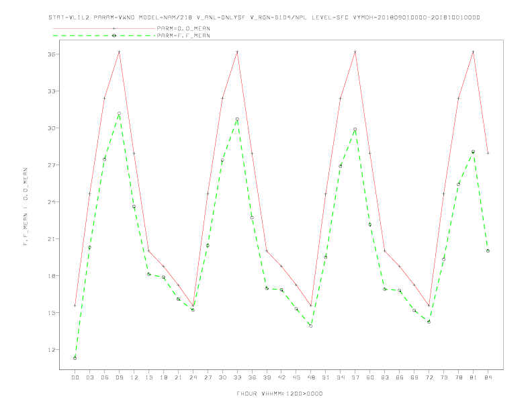Click y-axis tick label 24

51,202
